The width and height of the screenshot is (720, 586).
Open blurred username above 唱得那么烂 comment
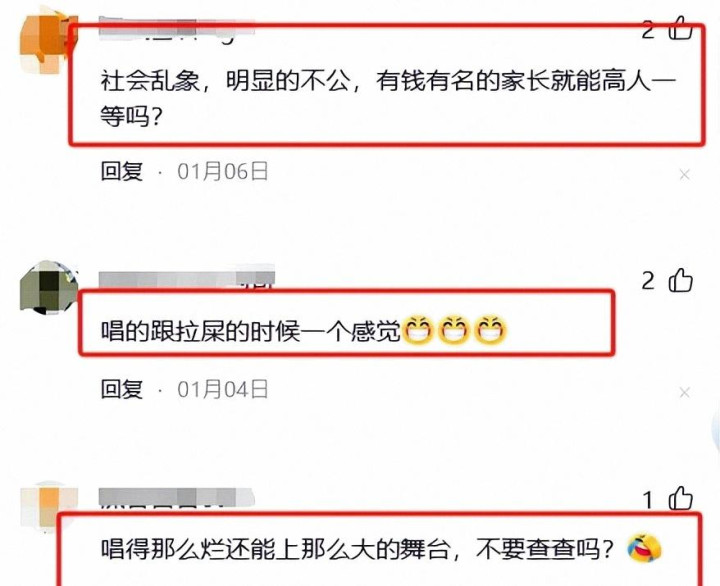point(177,497)
